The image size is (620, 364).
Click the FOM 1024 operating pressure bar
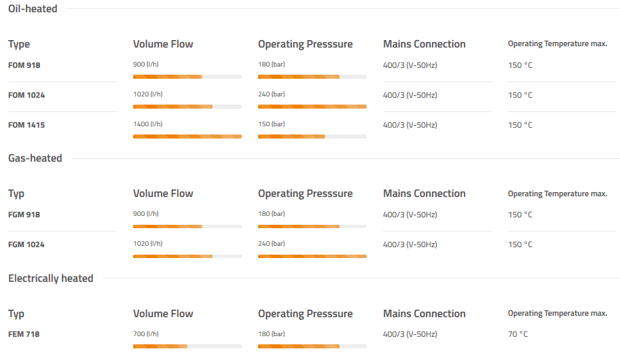[x=312, y=107]
